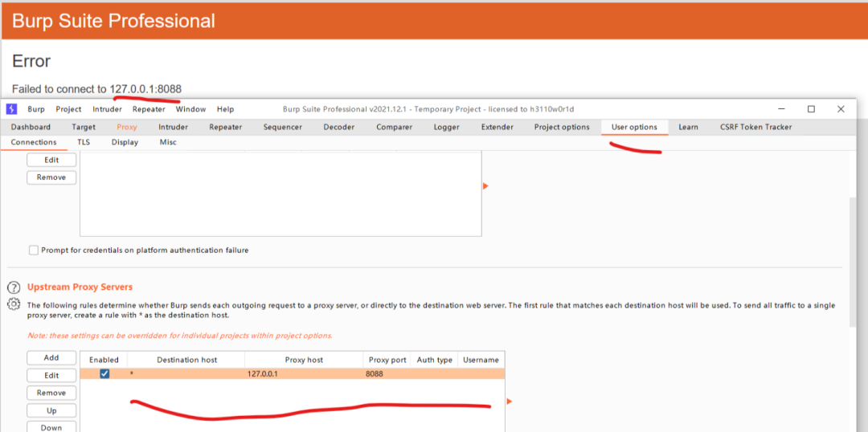Switch to the Intruder tool tab
Image resolution: width=868 pixels, height=432 pixels.
[173, 127]
